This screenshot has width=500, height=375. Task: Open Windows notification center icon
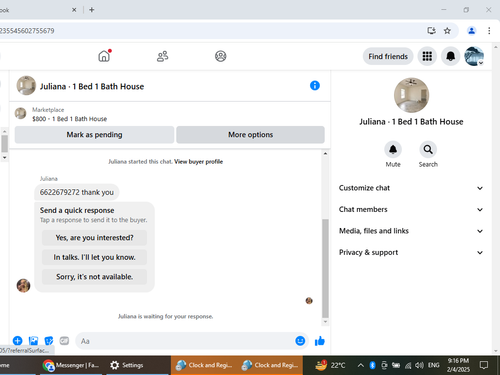484,365
